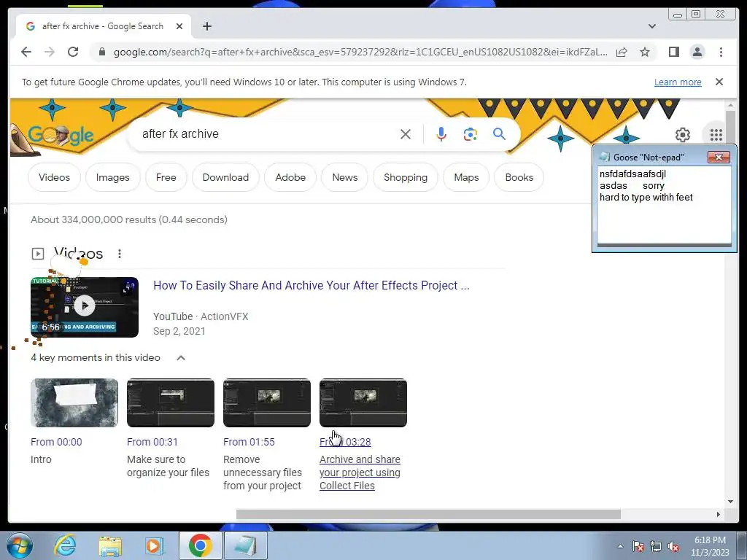The image size is (747, 560).
Task: Open the Intro key moment thumbnail
Action: pyautogui.click(x=74, y=402)
